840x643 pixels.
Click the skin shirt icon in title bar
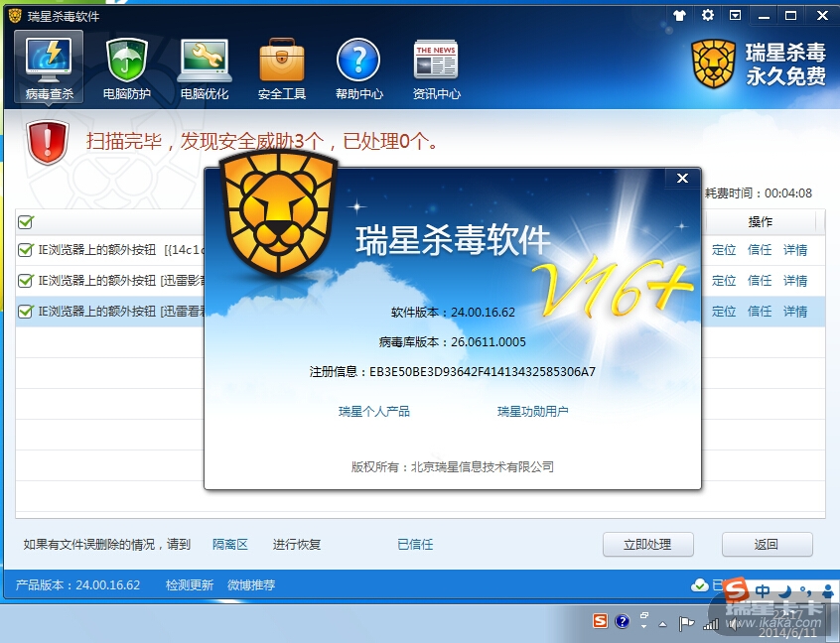pyautogui.click(x=680, y=16)
